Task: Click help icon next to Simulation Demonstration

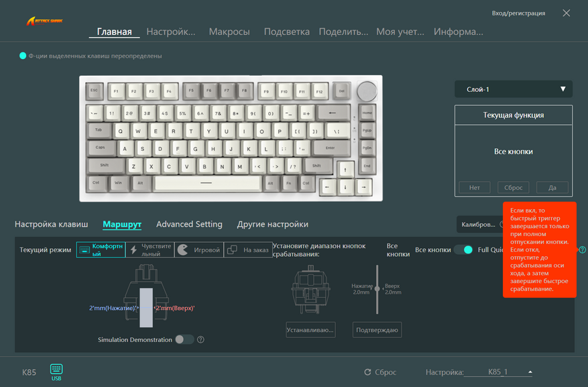Action: (200, 340)
